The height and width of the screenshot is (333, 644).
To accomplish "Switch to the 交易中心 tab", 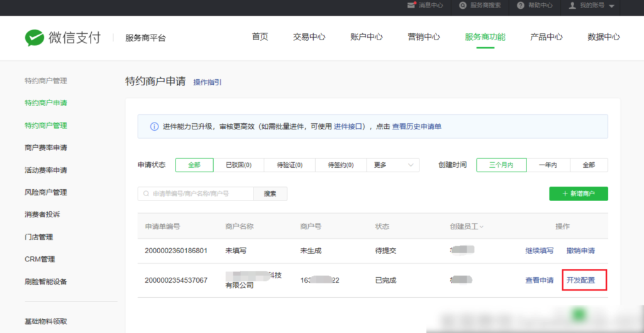I will pyautogui.click(x=309, y=37).
